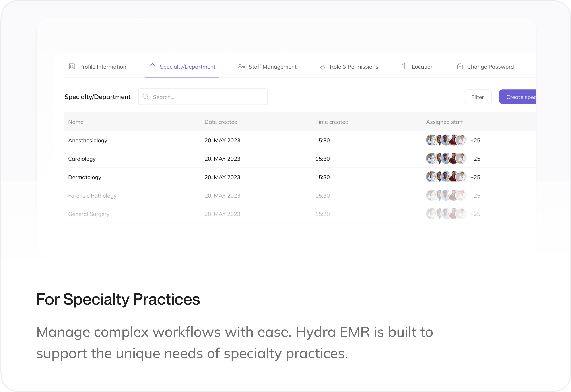This screenshot has width=571, height=392.
Task: Click the magnifier icon in search box
Action: coord(146,97)
